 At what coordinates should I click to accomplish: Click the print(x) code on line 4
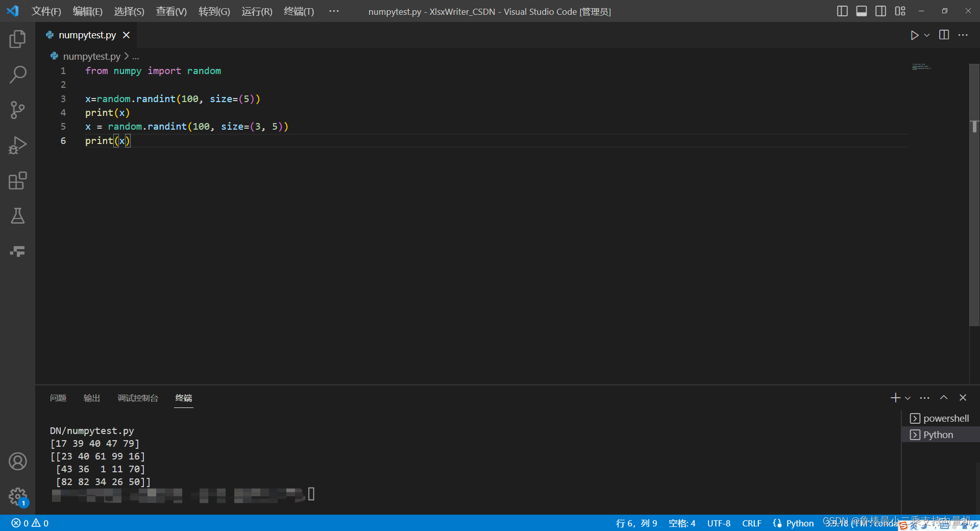click(108, 112)
